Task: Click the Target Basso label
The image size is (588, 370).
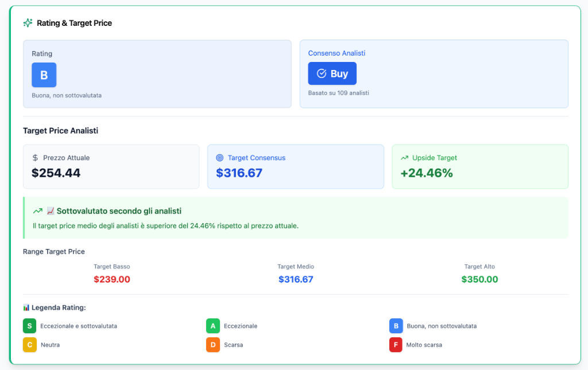Action: (x=112, y=267)
